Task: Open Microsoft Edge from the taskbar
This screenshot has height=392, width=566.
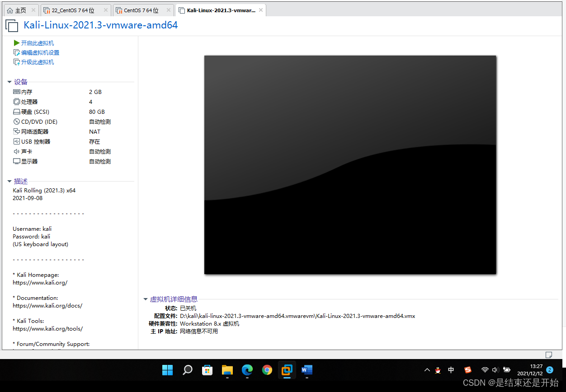Action: [247, 370]
